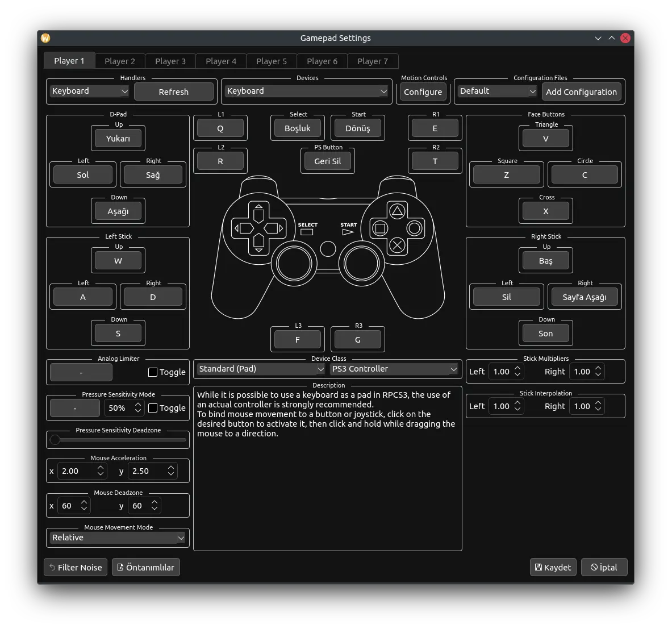Viewport: 672px width, 629px height.
Task: Click the Right Stick Down Son binding
Action: click(545, 334)
